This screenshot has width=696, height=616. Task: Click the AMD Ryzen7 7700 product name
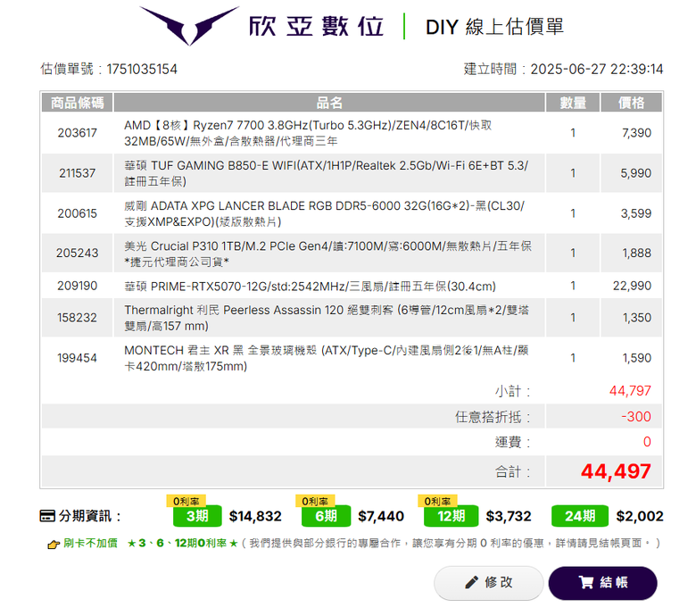click(x=308, y=133)
